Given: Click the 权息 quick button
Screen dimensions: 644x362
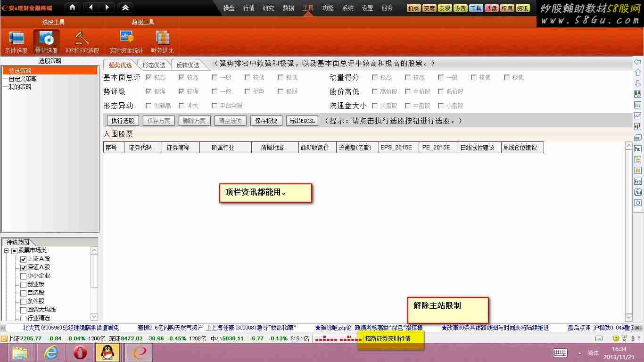Looking at the screenshot, I should pos(507,8).
